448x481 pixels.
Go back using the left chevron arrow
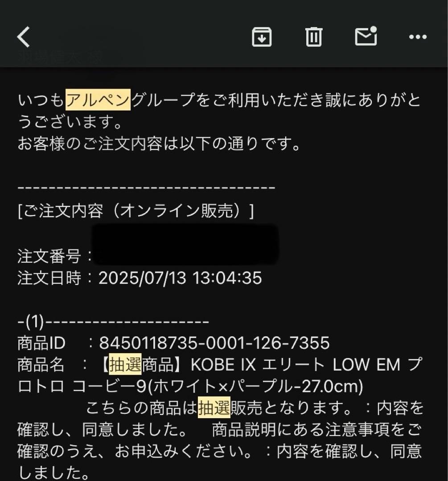[x=23, y=37]
